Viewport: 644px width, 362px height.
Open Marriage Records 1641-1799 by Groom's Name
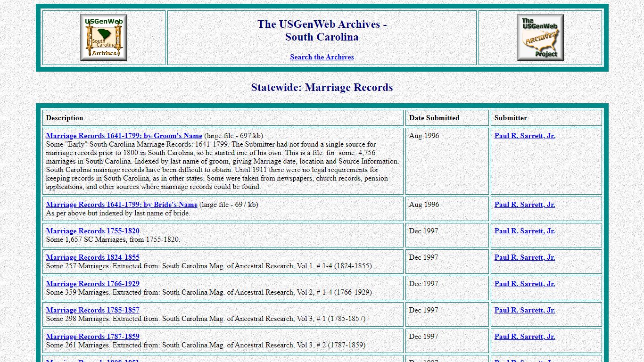point(124,136)
